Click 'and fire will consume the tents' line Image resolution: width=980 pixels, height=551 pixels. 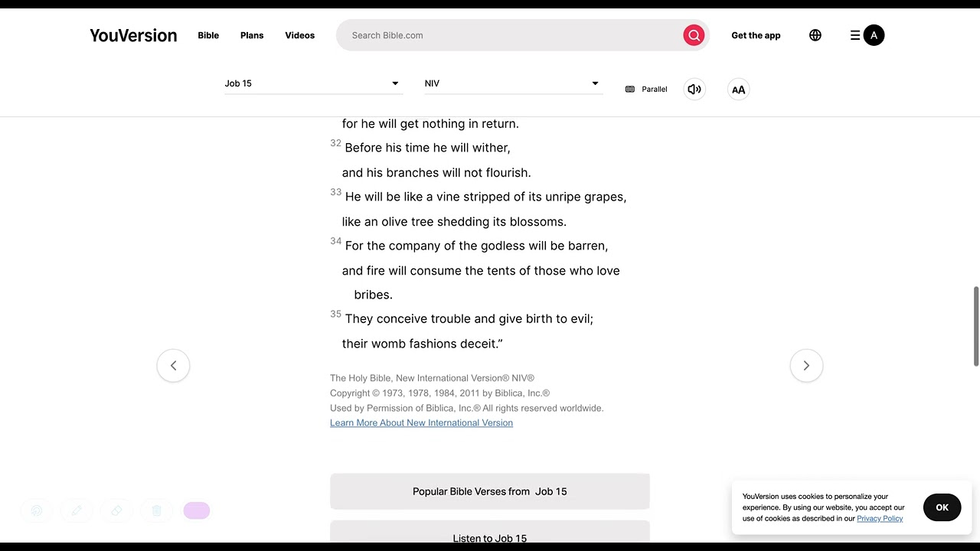(481, 271)
